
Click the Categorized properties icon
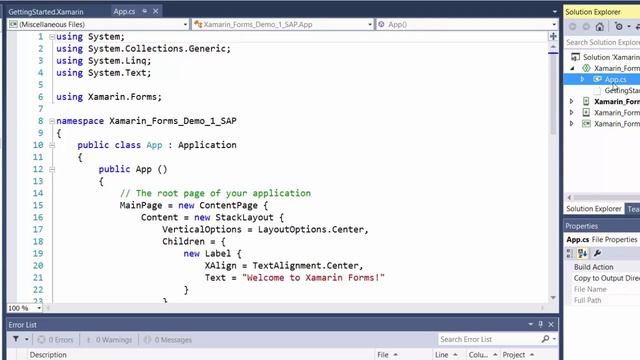(x=569, y=253)
